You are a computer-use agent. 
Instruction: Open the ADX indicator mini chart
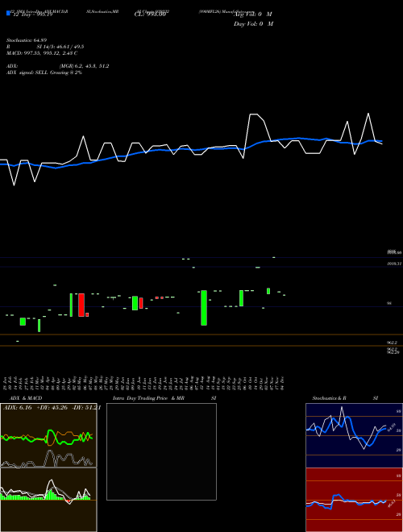tap(48, 435)
